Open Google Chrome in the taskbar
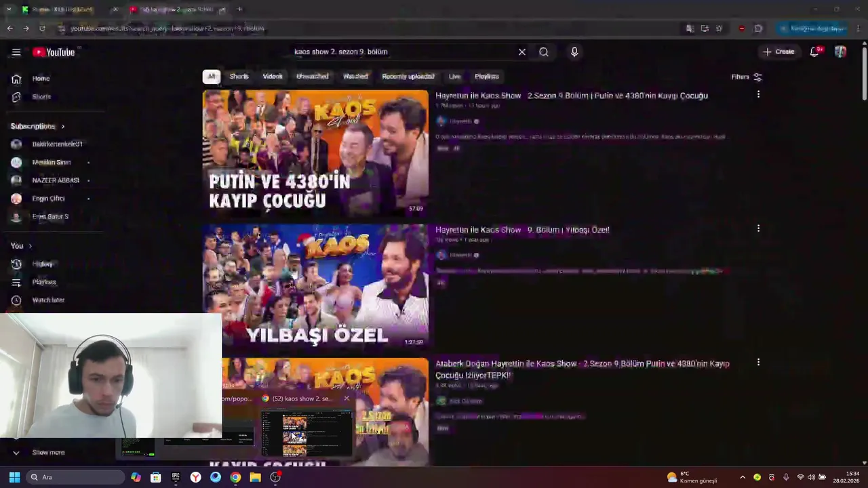This screenshot has height=488, width=868. (235, 477)
